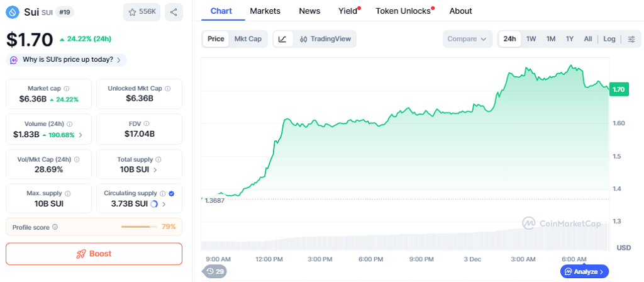Image resolution: width=644 pixels, height=282 pixels.
Task: Click 'Why is SUI's price up today?'
Action: pyautogui.click(x=67, y=60)
